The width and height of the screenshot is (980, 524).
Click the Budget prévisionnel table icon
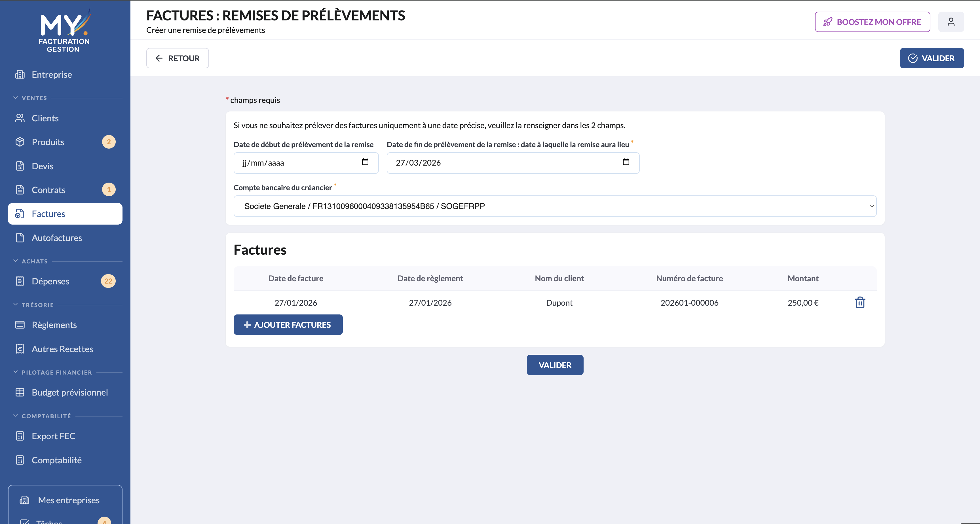[x=20, y=392]
